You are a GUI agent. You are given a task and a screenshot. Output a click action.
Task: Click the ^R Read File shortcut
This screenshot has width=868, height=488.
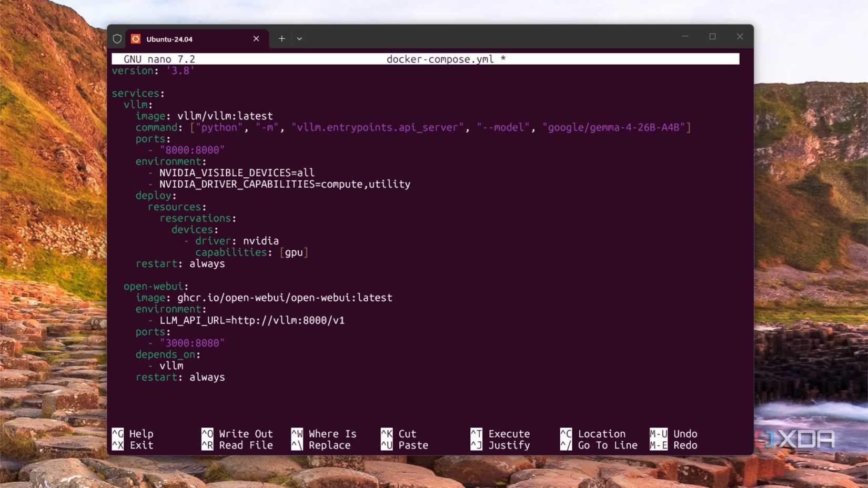tap(237, 445)
